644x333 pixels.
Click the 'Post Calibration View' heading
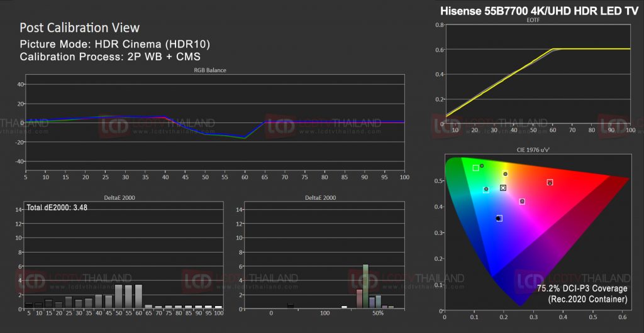coord(80,28)
